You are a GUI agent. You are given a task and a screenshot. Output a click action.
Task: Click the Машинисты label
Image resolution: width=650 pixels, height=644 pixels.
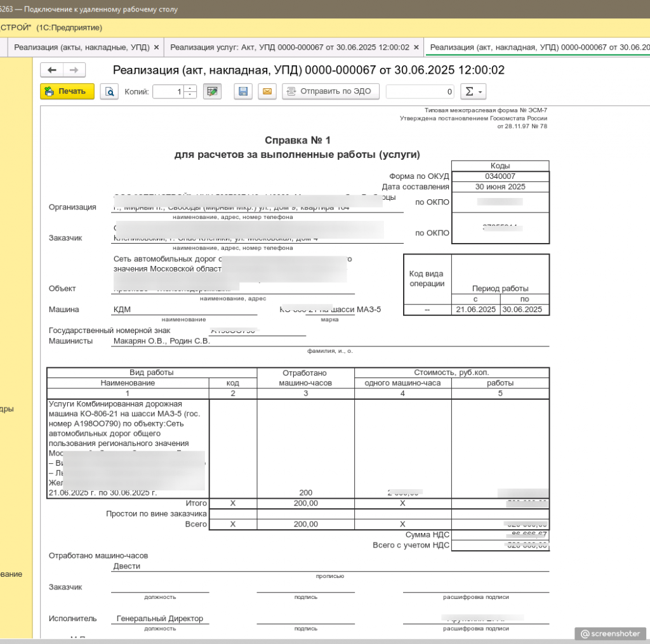click(x=70, y=341)
